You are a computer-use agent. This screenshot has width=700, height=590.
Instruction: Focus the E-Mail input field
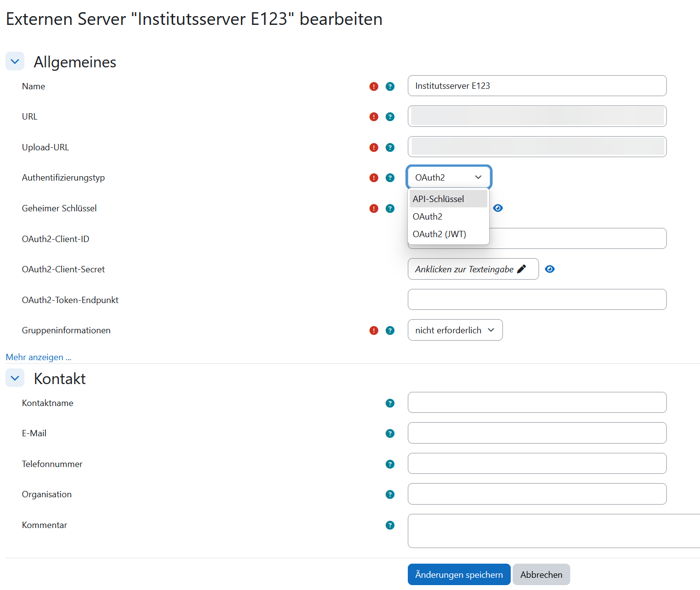(537, 433)
